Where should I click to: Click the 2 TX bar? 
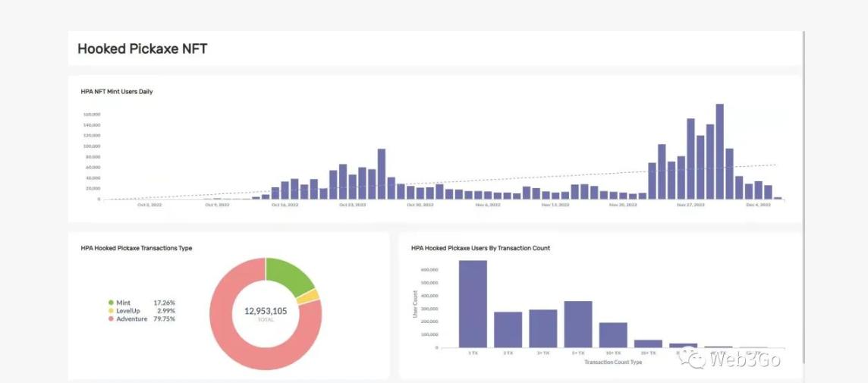point(508,329)
